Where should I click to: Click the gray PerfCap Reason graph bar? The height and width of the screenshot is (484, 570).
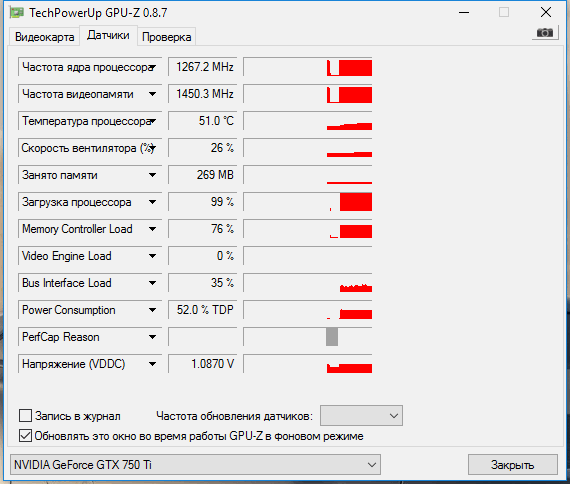pyautogui.click(x=332, y=337)
